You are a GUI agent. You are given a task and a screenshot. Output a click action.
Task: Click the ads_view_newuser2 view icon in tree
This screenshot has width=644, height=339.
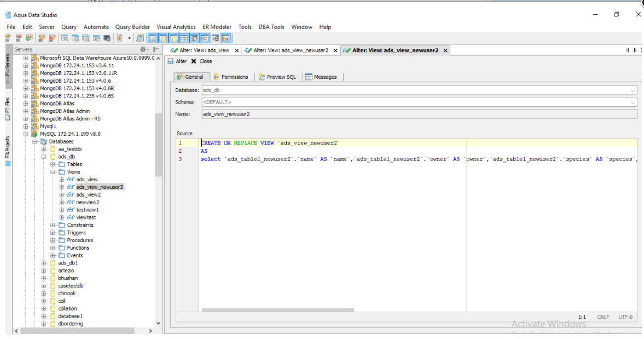pos(71,187)
